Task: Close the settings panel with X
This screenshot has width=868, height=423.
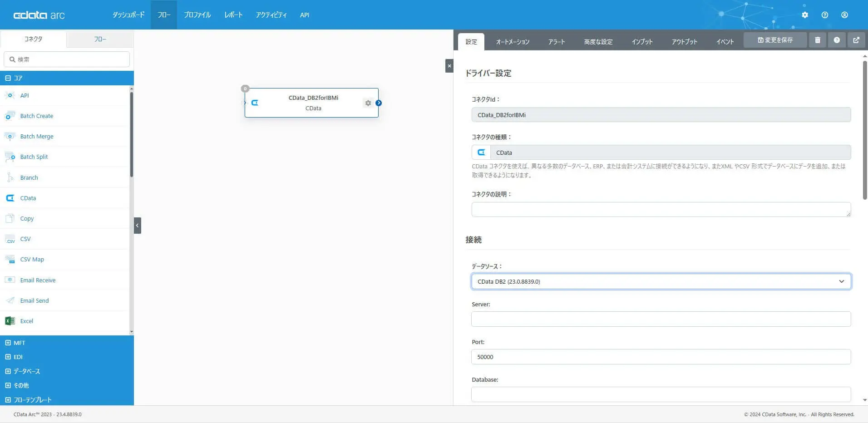Action: click(x=449, y=66)
